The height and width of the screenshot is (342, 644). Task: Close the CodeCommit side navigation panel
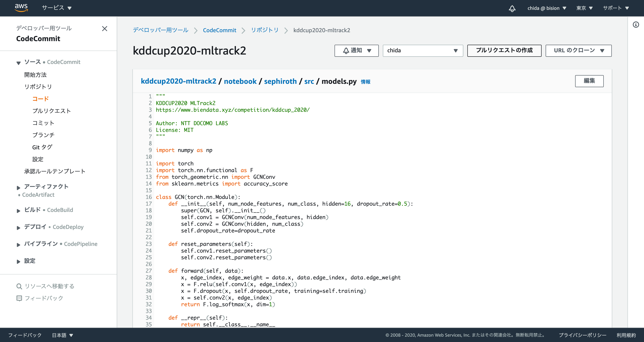pos(104,29)
